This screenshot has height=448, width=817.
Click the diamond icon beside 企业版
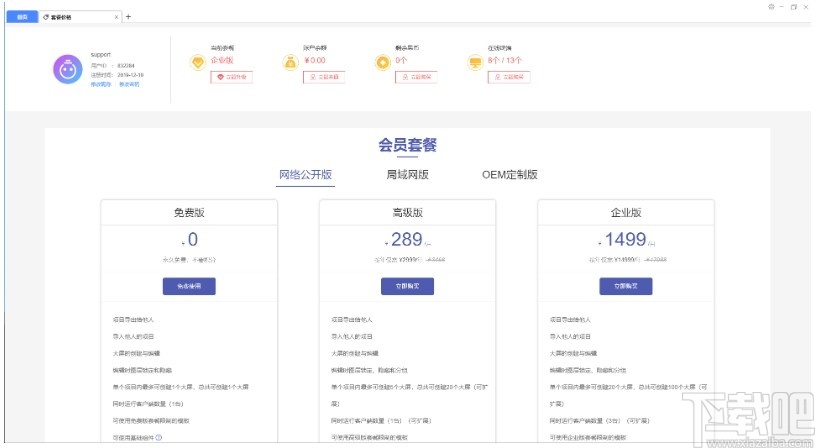point(198,63)
